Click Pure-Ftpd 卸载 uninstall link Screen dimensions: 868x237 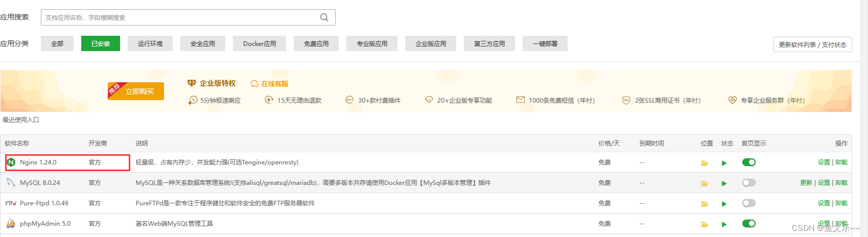pos(841,203)
